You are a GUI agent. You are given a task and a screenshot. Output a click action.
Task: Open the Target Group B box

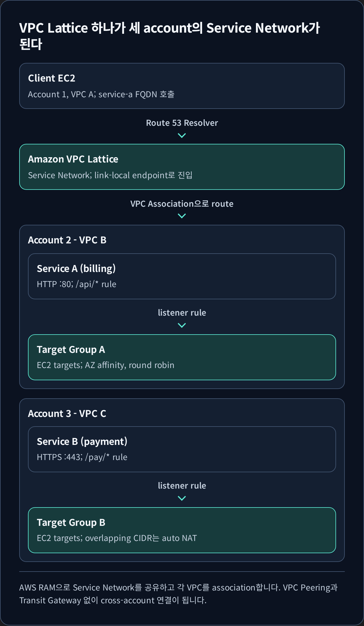182,530
